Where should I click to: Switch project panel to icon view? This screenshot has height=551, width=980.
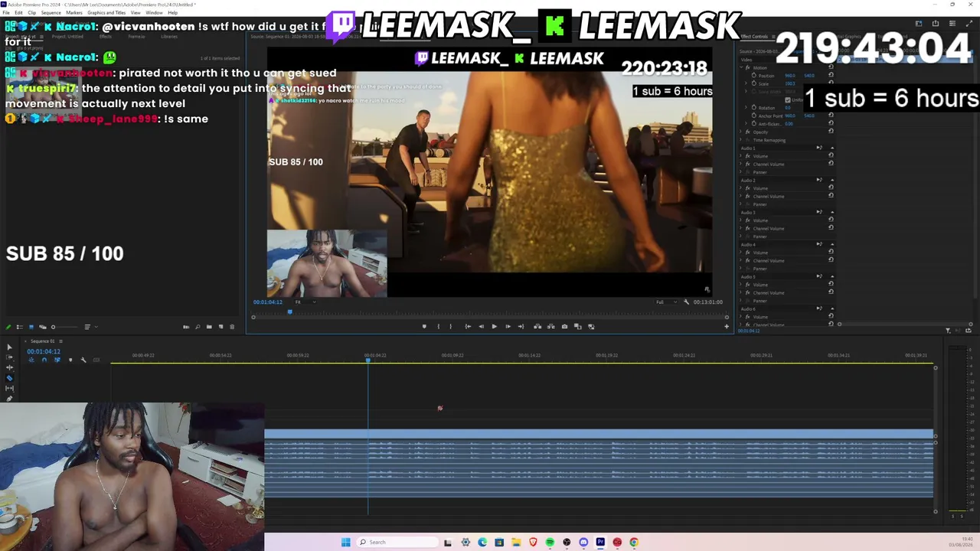(x=31, y=327)
